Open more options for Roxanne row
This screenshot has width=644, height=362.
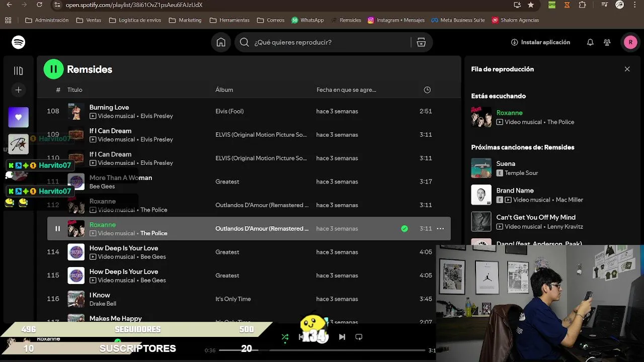pyautogui.click(x=440, y=229)
